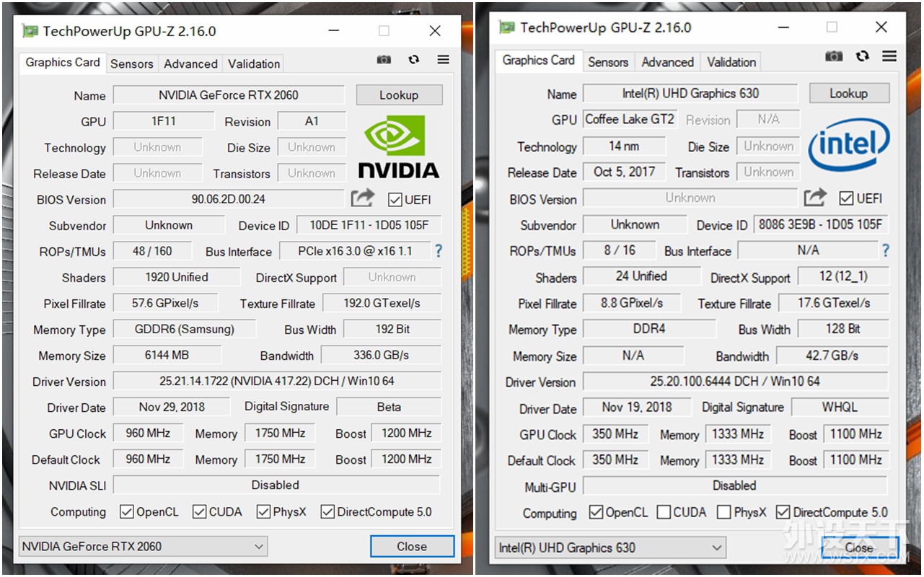Viewport: 924px width, 577px height.
Task: Click BIOS share icon in Intel UHD window
Action: pos(815,196)
